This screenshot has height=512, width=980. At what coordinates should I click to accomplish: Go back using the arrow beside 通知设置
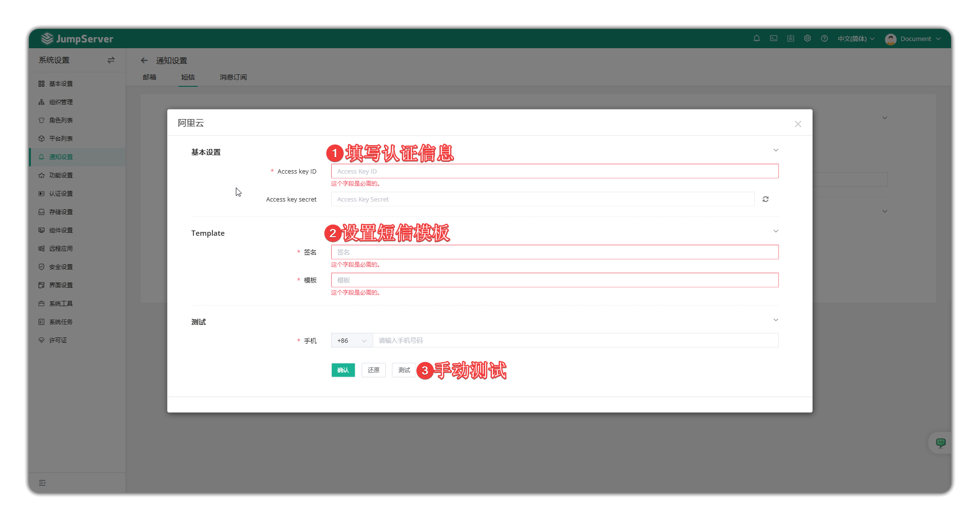point(144,60)
